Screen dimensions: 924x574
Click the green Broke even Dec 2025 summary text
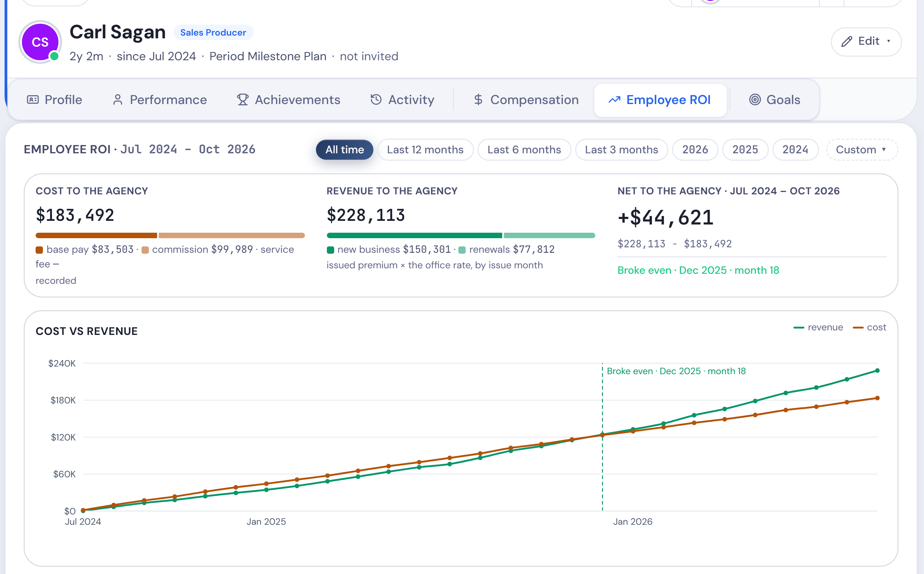point(698,270)
